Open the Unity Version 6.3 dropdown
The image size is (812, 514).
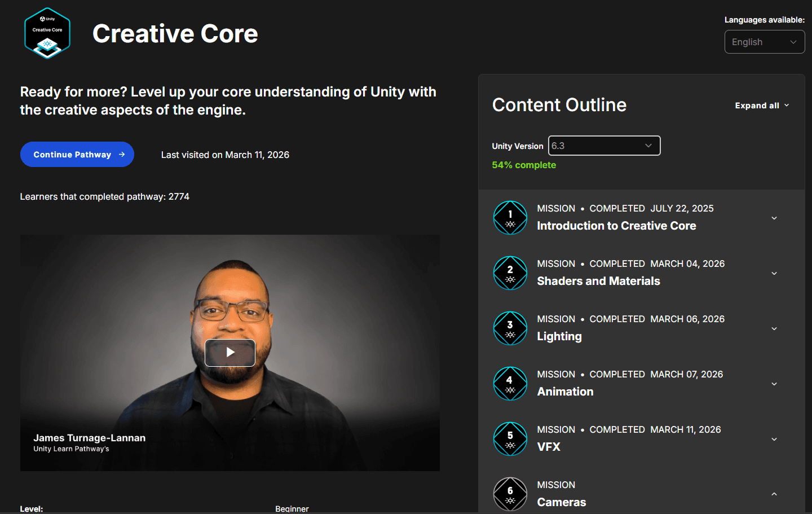[x=604, y=146]
